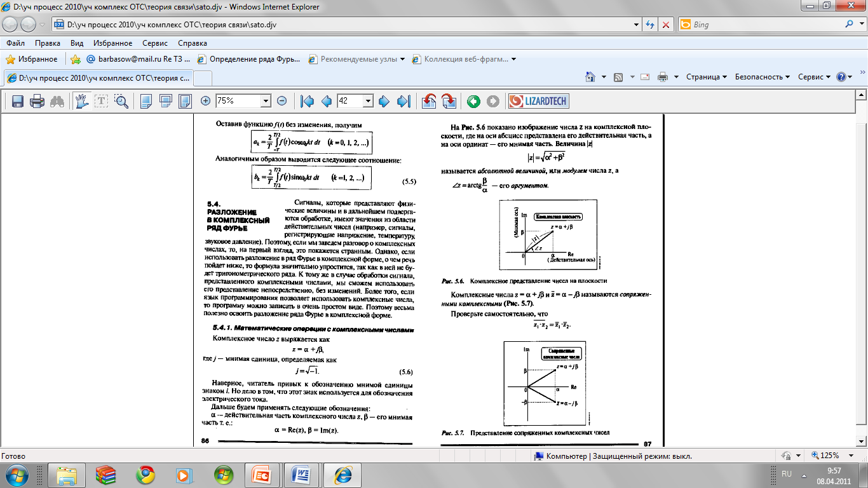This screenshot has width=868, height=488.
Task: Open a new blank tab
Action: 202,78
